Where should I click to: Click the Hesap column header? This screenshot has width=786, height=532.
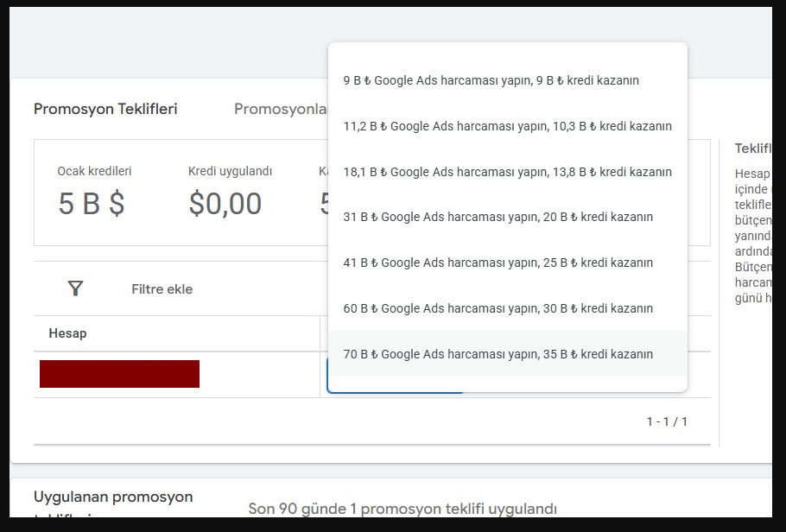click(67, 333)
